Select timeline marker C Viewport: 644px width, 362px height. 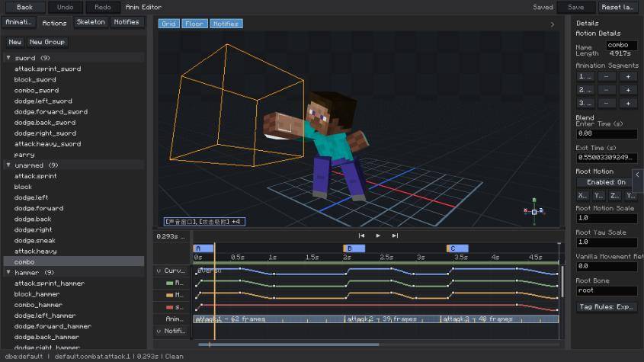point(457,248)
